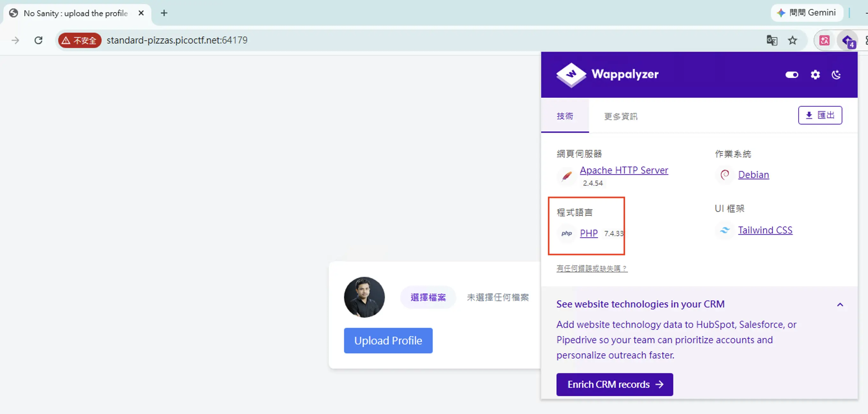Image resolution: width=868 pixels, height=414 pixels.
Task: Click See website technologies in your CRM heading
Action: 640,304
